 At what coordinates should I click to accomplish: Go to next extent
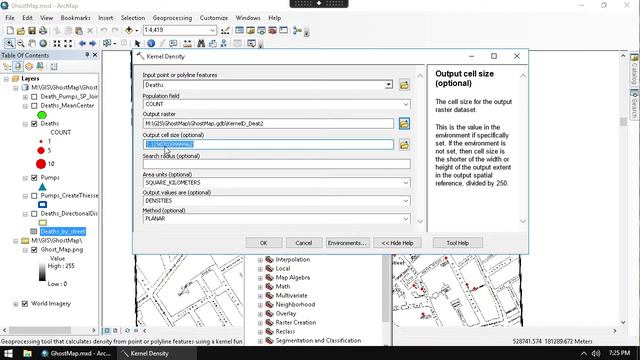(x=93, y=43)
